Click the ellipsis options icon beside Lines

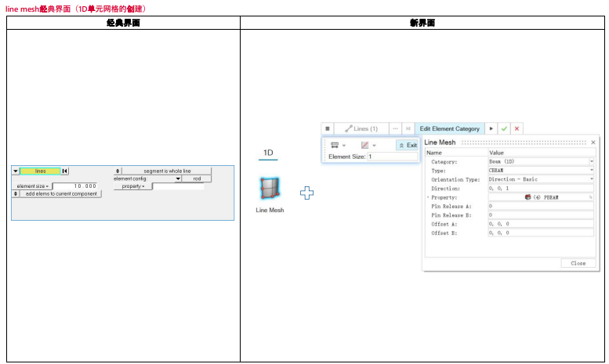(395, 128)
